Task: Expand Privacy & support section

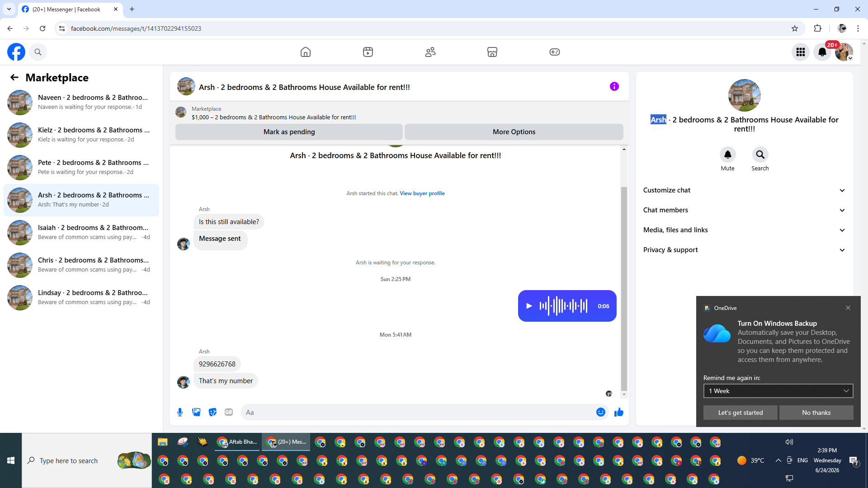Action: click(x=745, y=250)
